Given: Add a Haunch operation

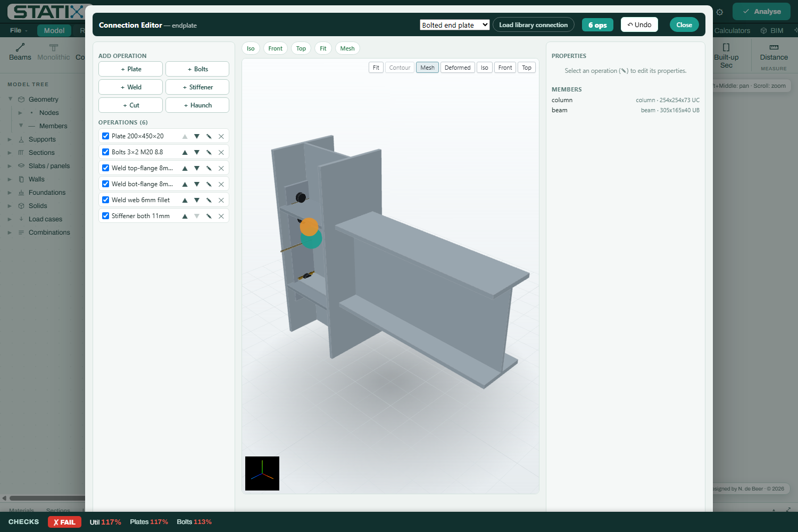Looking at the screenshot, I should [x=197, y=105].
